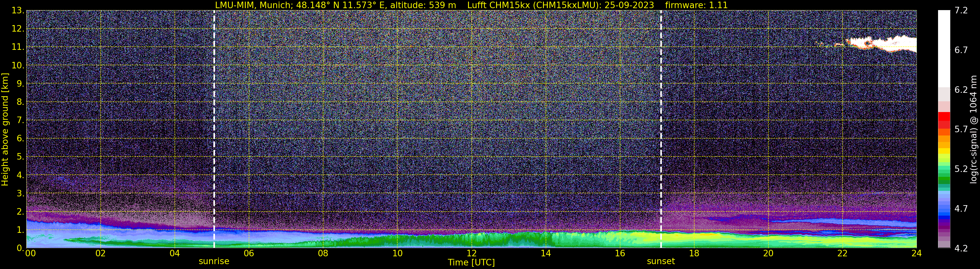The image size is (980, 269).
Task: Click time axis tick label '16'
Action: pos(620,253)
